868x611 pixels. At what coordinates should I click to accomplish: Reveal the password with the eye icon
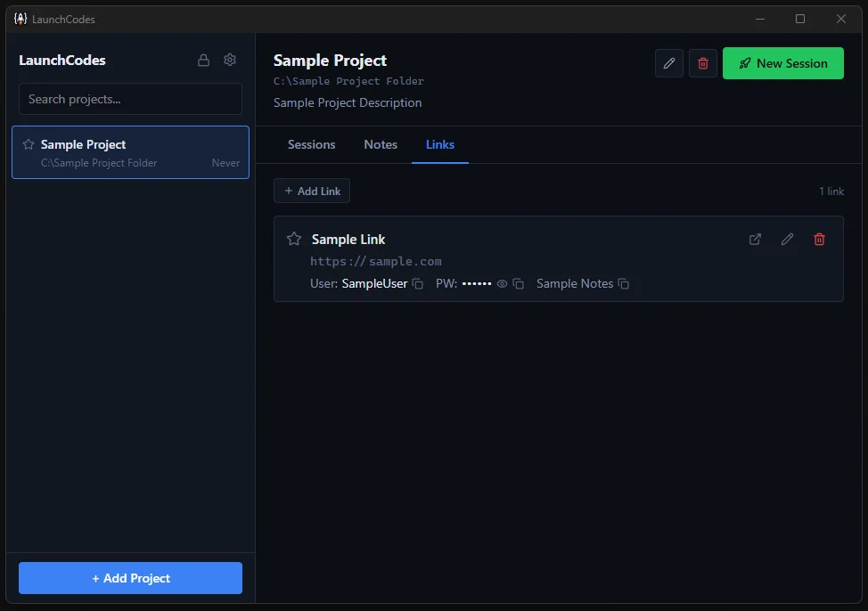[x=503, y=283]
